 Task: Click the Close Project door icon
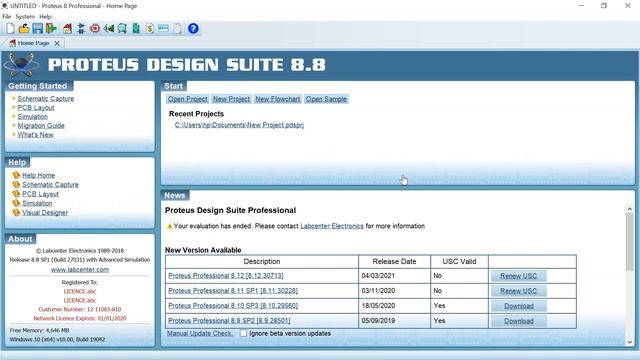(51, 28)
